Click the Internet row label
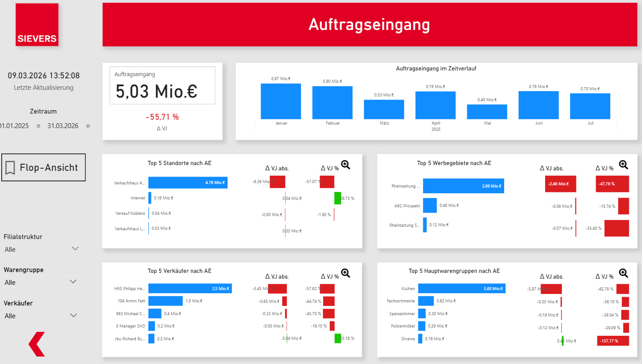This screenshot has height=364, width=642. 138,198
